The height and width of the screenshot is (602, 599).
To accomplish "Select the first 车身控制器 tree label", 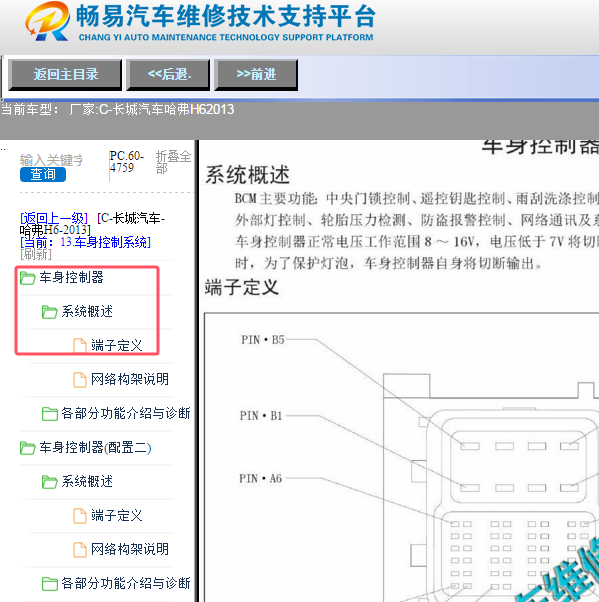I will pyautogui.click(x=71, y=277).
